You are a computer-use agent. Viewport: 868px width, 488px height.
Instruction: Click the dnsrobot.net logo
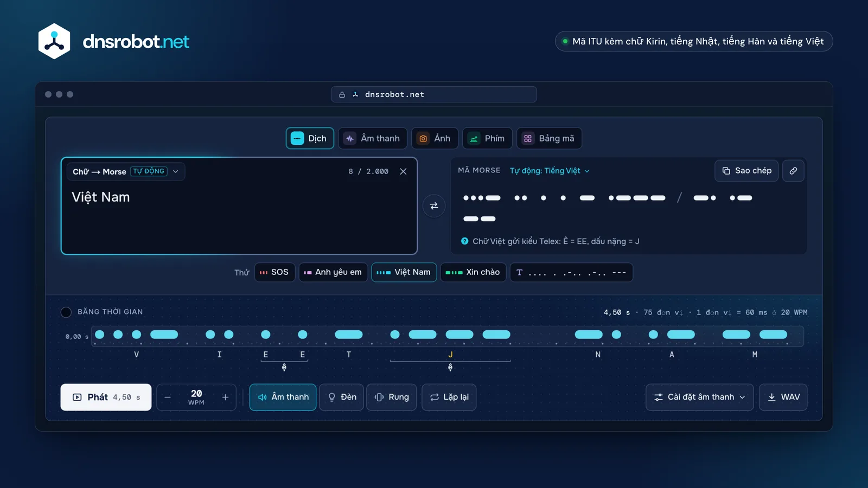[114, 41]
